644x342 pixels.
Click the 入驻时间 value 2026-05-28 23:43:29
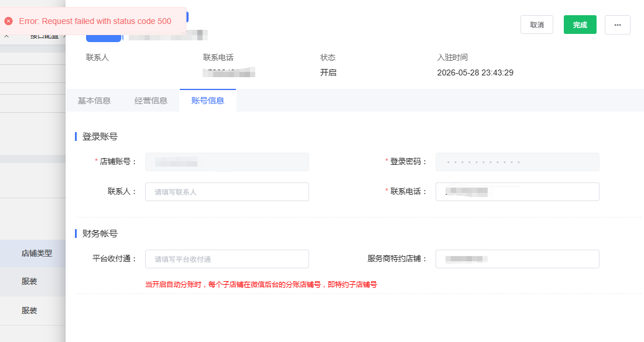coord(475,72)
